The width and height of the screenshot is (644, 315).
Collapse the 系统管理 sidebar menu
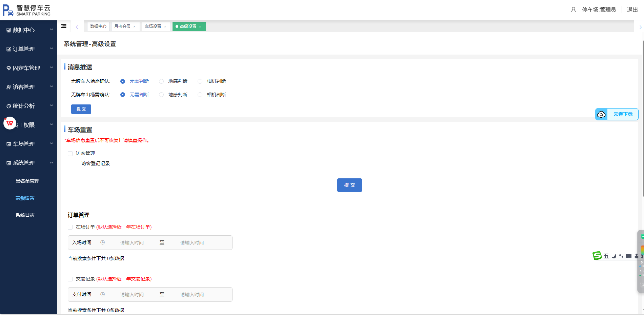click(x=28, y=163)
